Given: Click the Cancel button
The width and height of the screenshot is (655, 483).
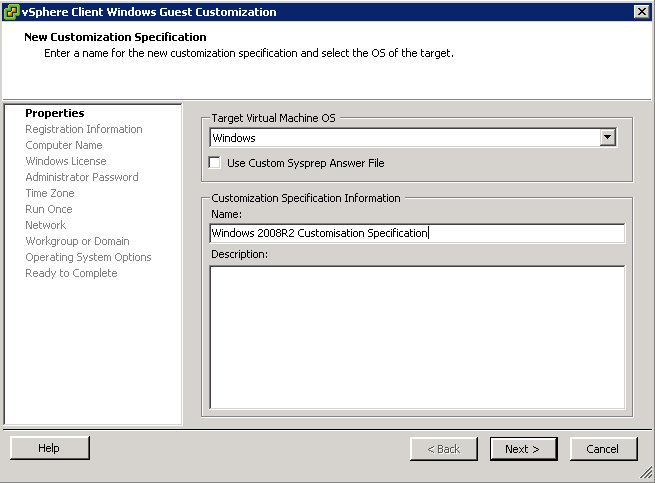Looking at the screenshot, I should pos(604,449).
